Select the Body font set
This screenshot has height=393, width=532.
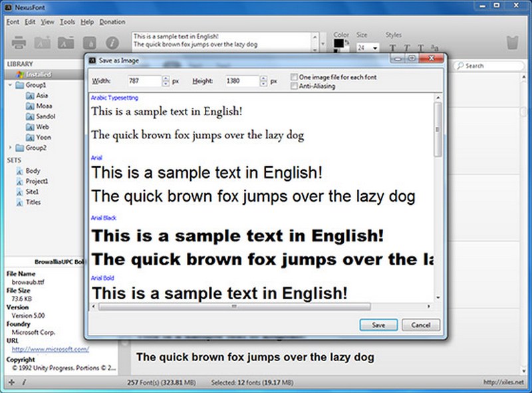33,171
